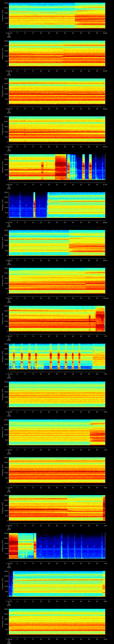Select the spectrogram panel beginning at 10:58:00
The width and height of the screenshot is (114, 644).
pyautogui.click(x=57, y=243)
